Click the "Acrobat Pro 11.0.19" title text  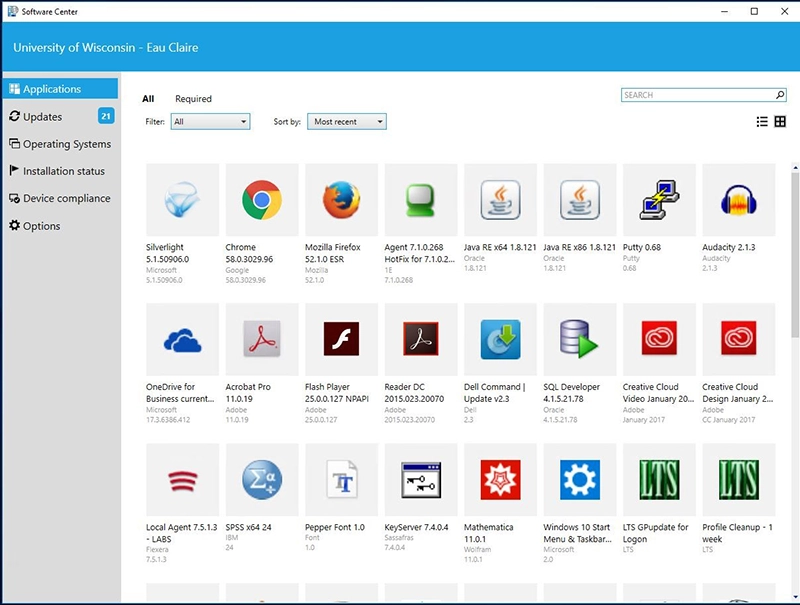pyautogui.click(x=248, y=393)
